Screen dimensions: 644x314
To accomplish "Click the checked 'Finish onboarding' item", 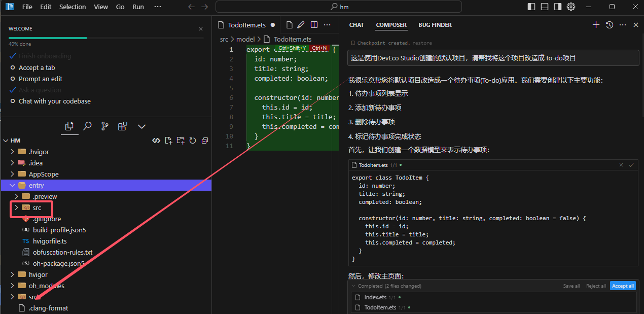I will point(45,56).
